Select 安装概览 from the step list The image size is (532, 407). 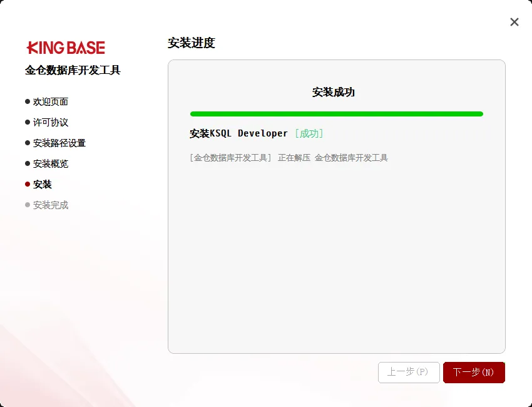(51, 163)
